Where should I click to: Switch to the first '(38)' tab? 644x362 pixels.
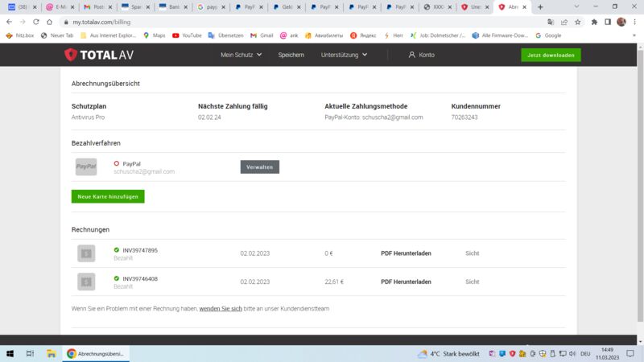click(x=22, y=7)
